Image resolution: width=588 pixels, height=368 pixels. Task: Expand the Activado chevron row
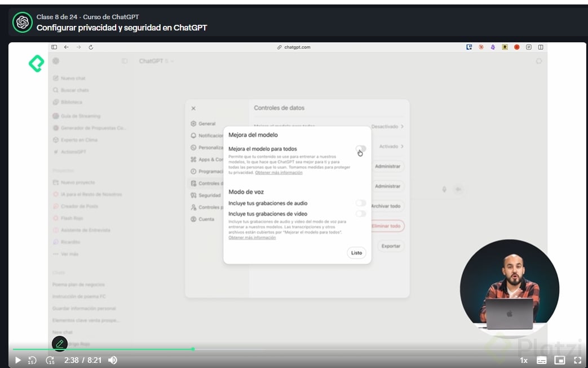tap(391, 146)
